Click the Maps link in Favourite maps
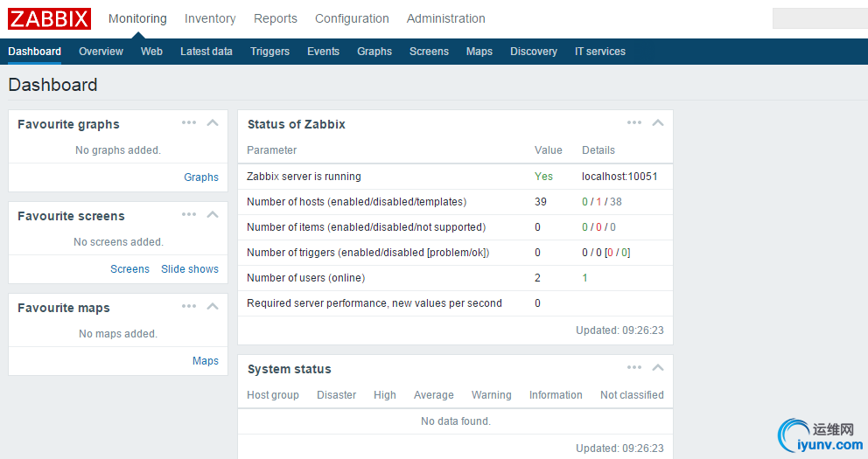Screen dimensions: 868x459 [206, 360]
